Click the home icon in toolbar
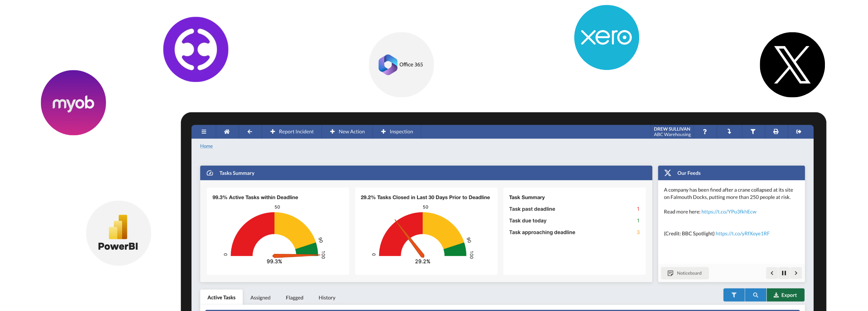 (x=227, y=132)
